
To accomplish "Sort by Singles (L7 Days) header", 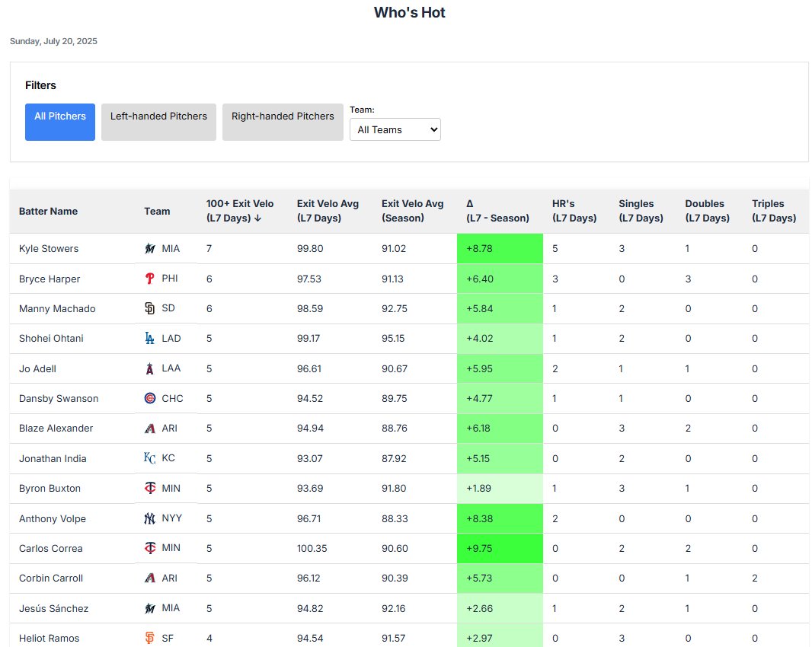I will point(641,211).
